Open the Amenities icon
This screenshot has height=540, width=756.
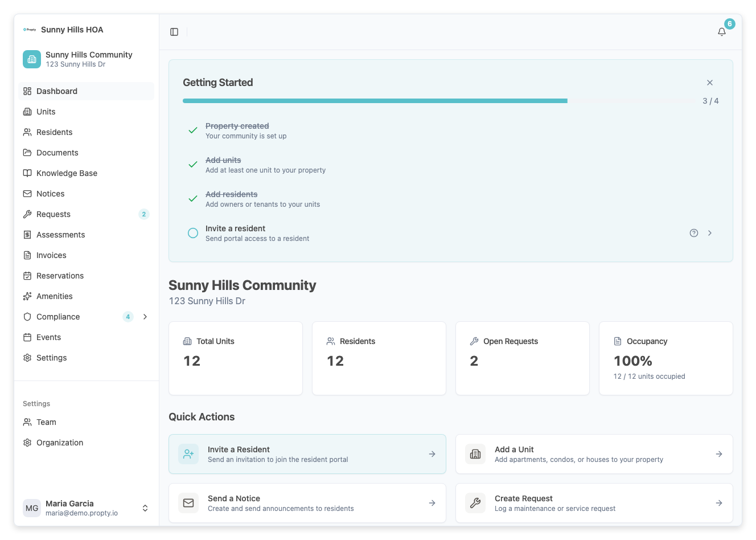(x=27, y=296)
